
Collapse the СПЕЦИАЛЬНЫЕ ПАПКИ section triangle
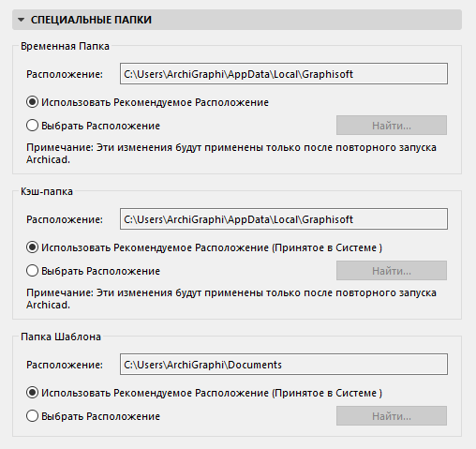point(22,20)
